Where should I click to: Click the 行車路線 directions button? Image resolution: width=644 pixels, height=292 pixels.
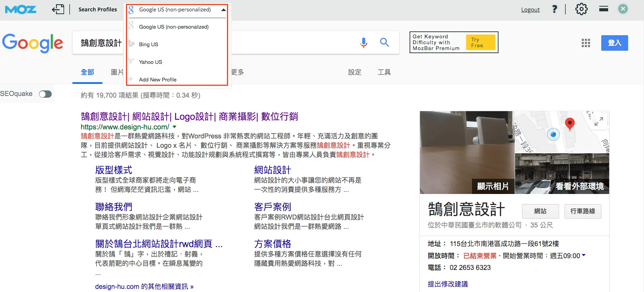[583, 211]
